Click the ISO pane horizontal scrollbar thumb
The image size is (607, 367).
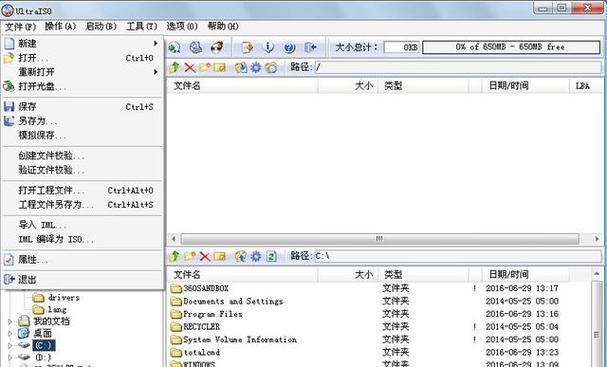coord(380,238)
